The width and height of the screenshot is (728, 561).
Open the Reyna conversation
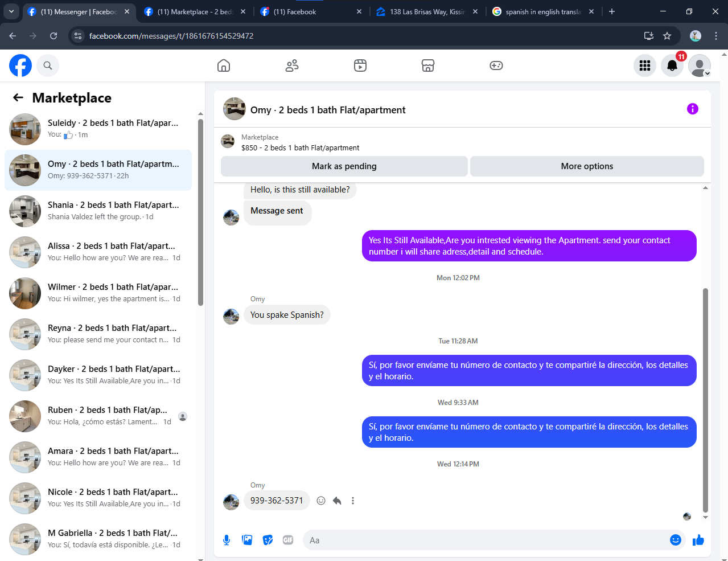[98, 334]
